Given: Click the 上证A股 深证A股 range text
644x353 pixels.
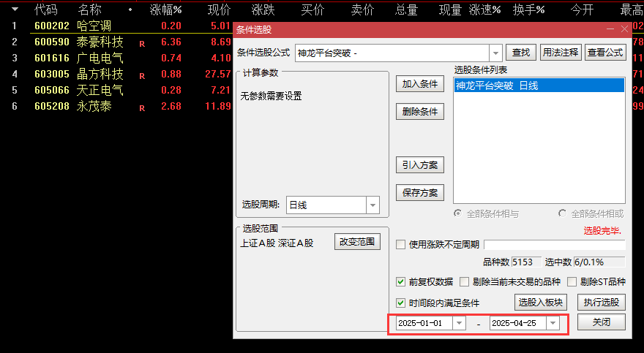Looking at the screenshot, I should pos(277,243).
